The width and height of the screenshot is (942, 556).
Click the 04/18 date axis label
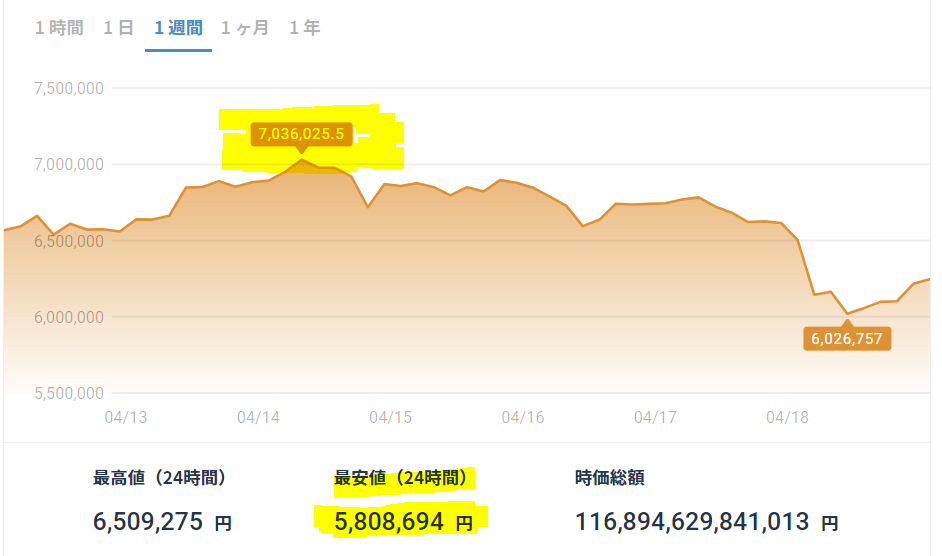[x=787, y=417]
